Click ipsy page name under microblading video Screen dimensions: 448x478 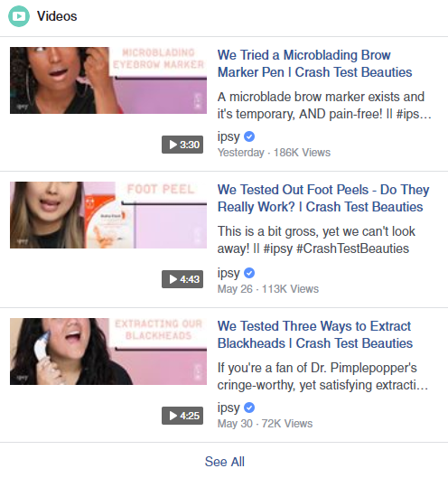click(229, 136)
